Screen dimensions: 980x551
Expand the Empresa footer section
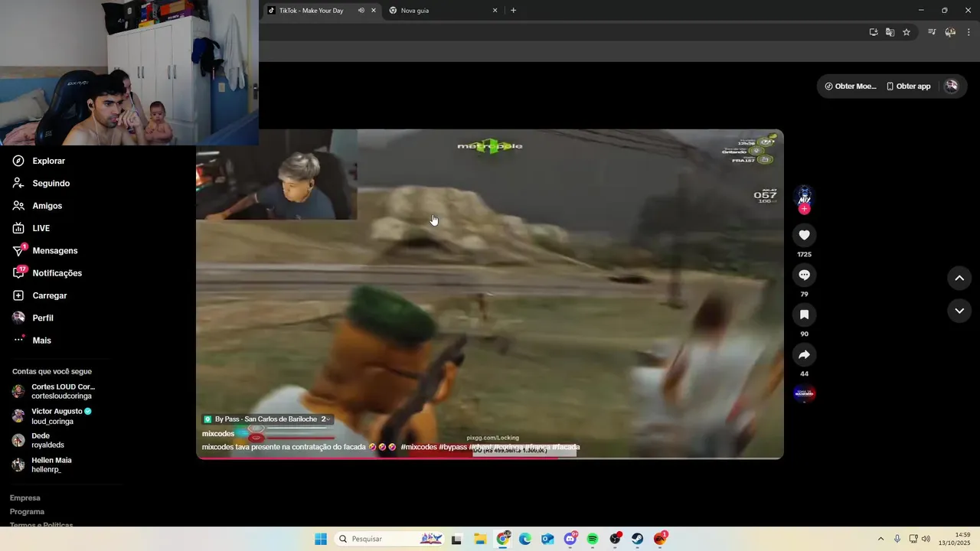tap(25, 498)
